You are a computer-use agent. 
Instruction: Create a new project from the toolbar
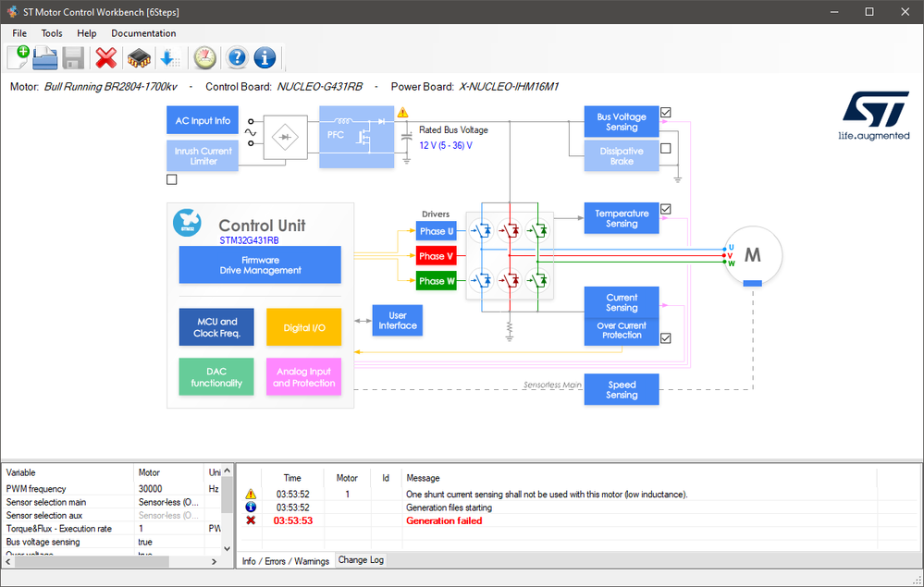[x=18, y=57]
